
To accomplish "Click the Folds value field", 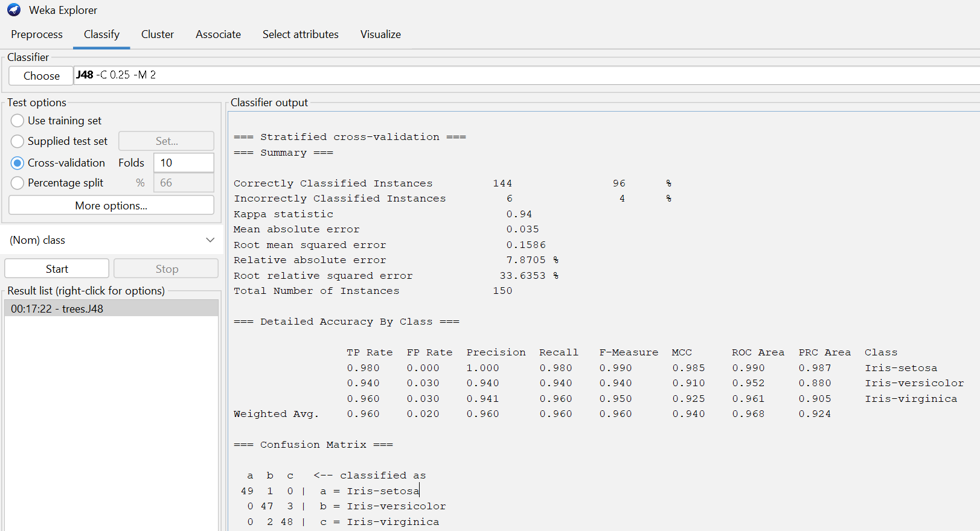I will pyautogui.click(x=184, y=163).
